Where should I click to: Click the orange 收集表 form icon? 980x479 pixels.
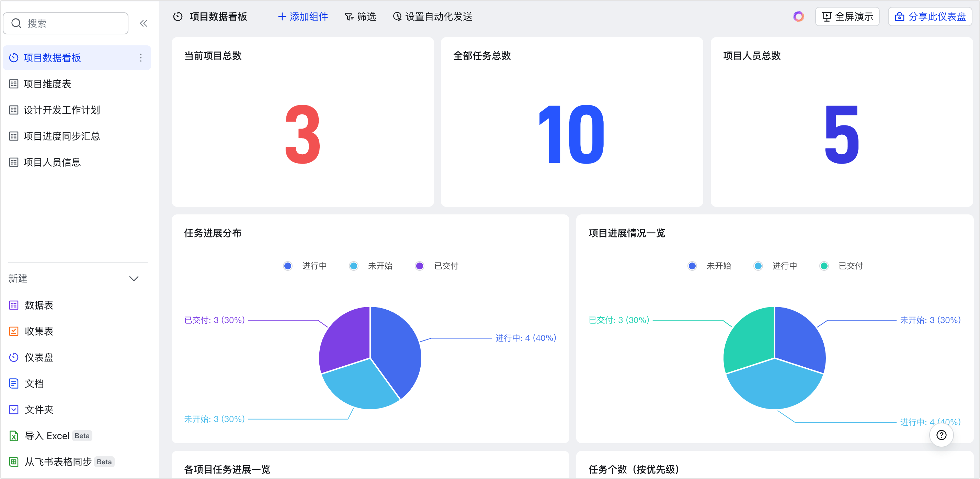coord(14,331)
